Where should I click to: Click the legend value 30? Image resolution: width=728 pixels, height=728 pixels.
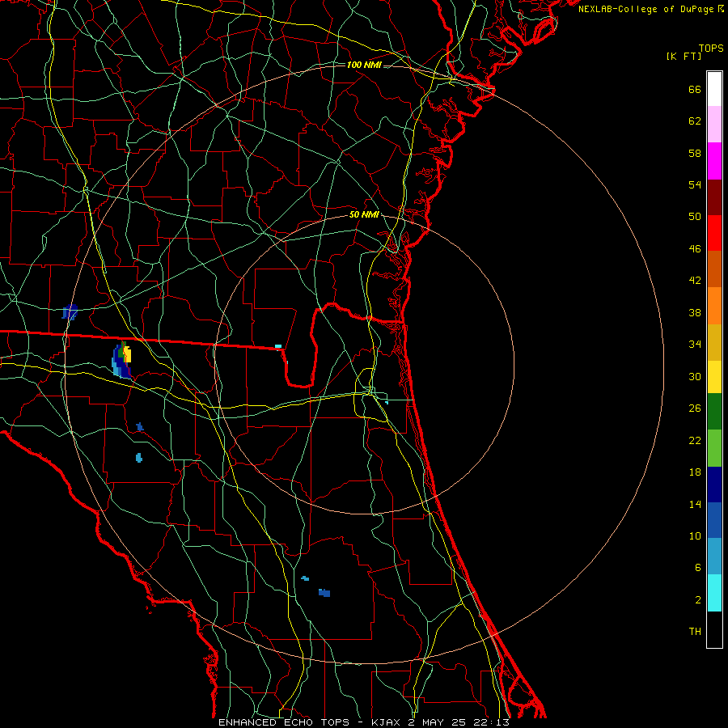(x=695, y=376)
